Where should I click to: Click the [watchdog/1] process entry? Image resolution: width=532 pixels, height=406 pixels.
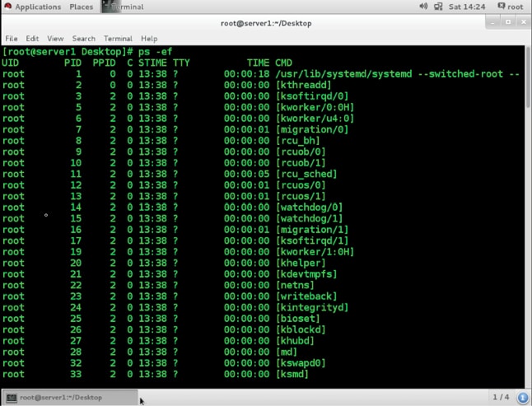click(310, 218)
